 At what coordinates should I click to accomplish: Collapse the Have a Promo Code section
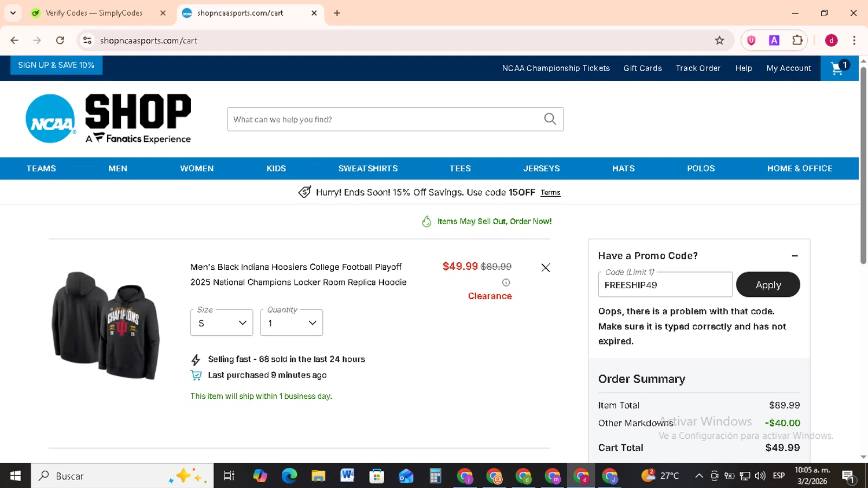pos(795,256)
